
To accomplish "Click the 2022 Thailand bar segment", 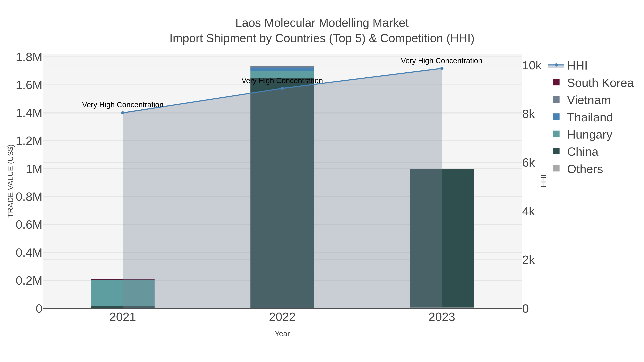I will (282, 69).
